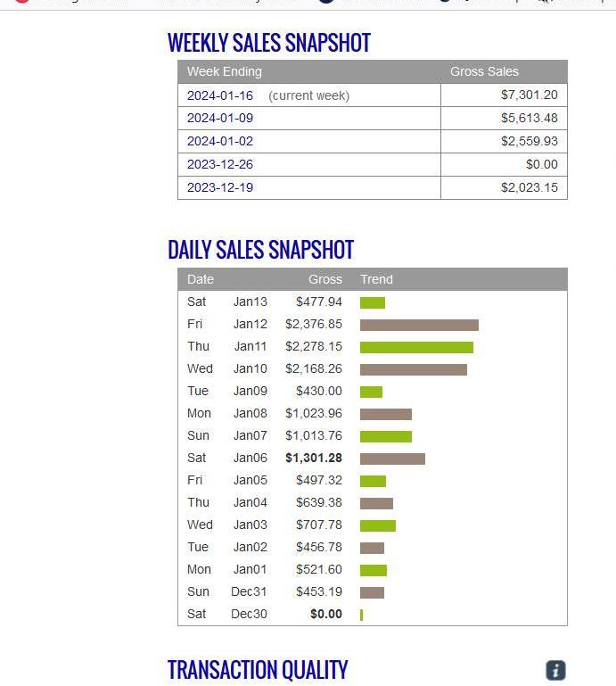Open week ending 2024-01-16 link

tap(219, 95)
